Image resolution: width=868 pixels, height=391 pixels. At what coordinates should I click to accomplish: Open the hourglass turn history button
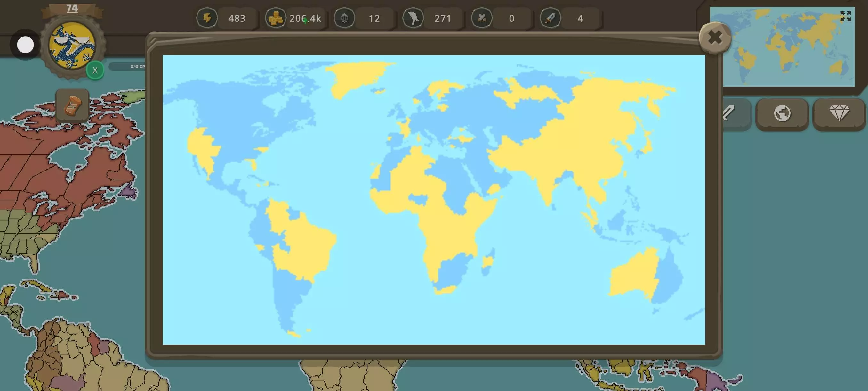[72, 105]
